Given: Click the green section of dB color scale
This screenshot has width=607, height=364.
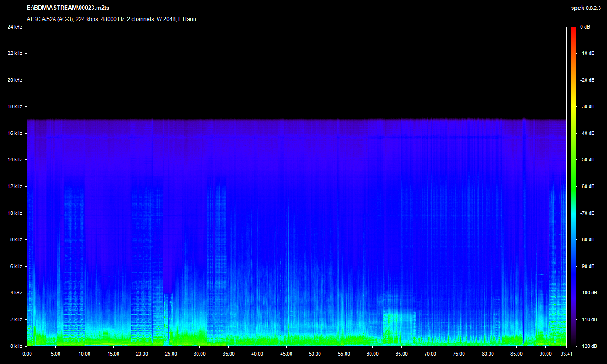Looking at the screenshot, I should coord(573,179).
